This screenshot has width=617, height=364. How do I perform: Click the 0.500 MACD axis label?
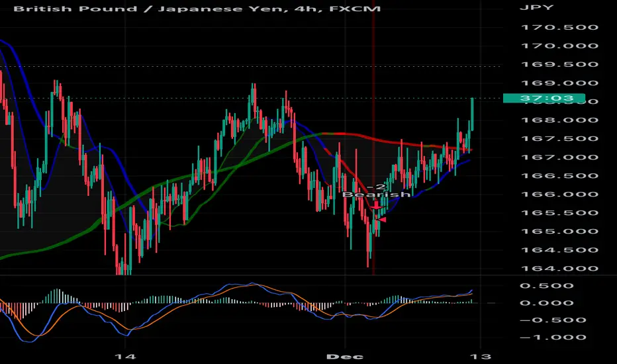click(x=546, y=286)
